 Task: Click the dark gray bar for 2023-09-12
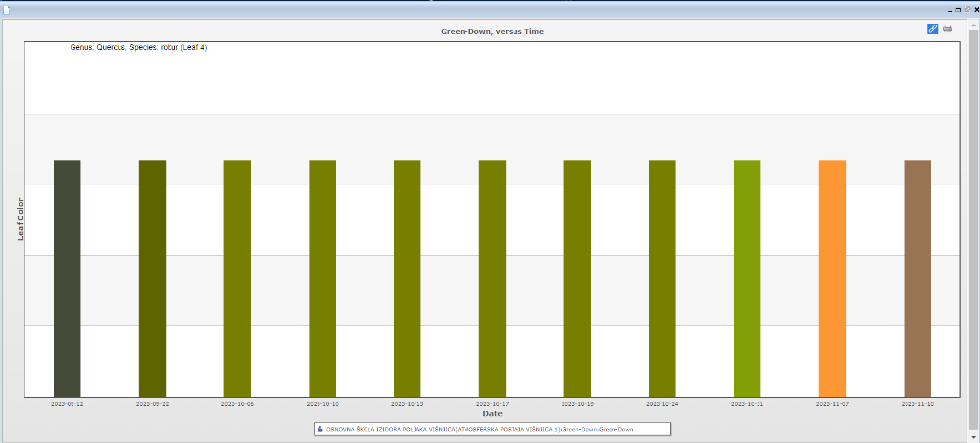[x=67, y=277]
